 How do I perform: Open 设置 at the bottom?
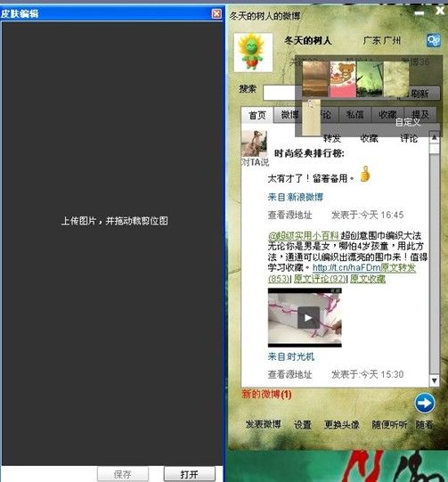tap(303, 424)
